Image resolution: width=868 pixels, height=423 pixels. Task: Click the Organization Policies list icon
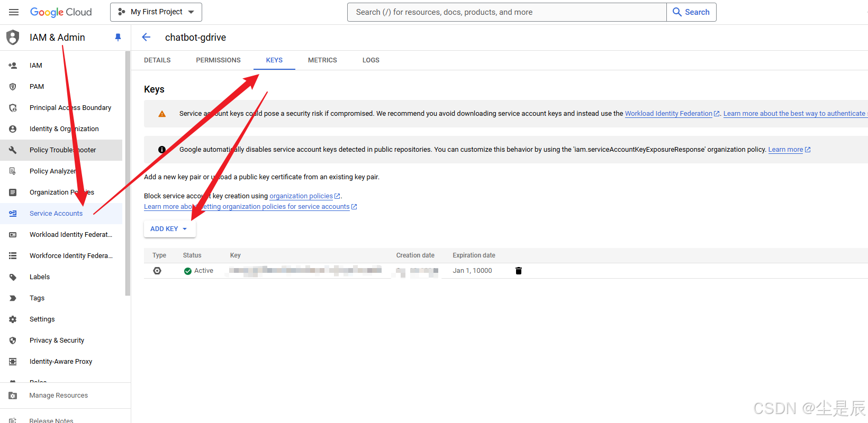(x=13, y=192)
